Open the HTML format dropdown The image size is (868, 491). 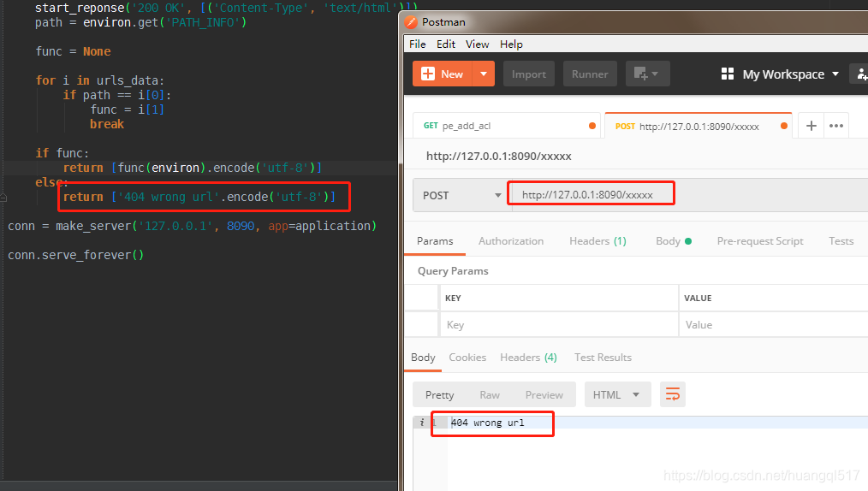(618, 395)
